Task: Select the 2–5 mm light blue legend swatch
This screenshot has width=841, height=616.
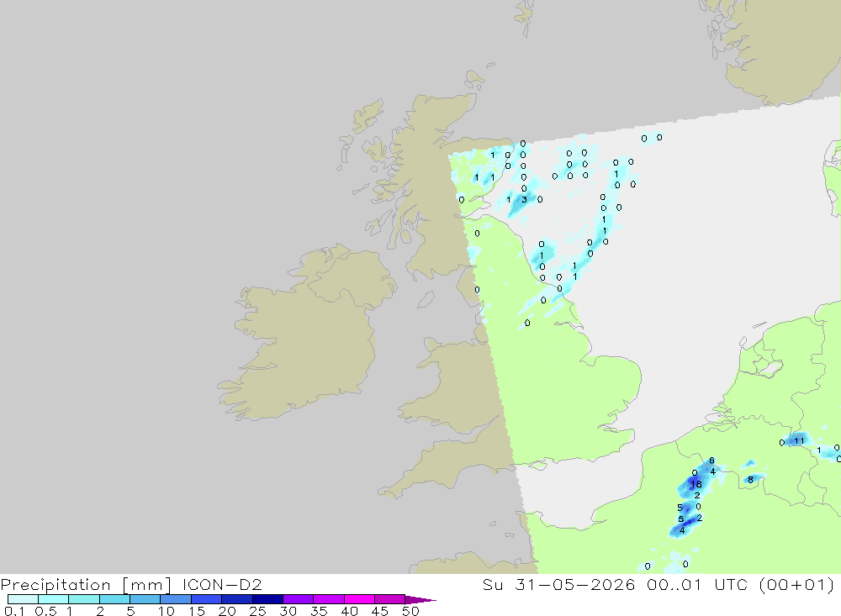Action: [114, 599]
